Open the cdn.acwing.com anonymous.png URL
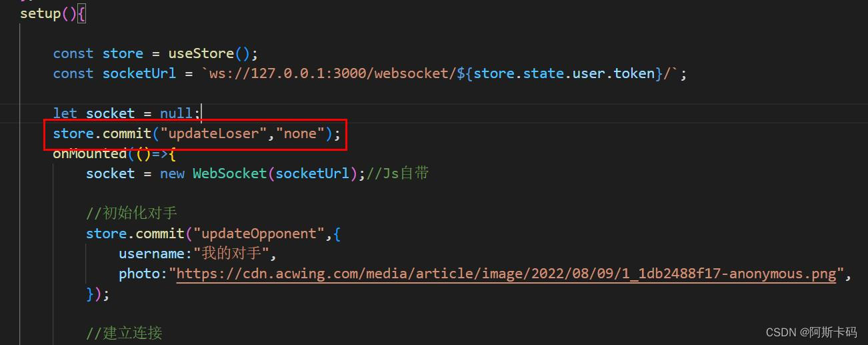This screenshot has width=868, height=345. coord(506,274)
